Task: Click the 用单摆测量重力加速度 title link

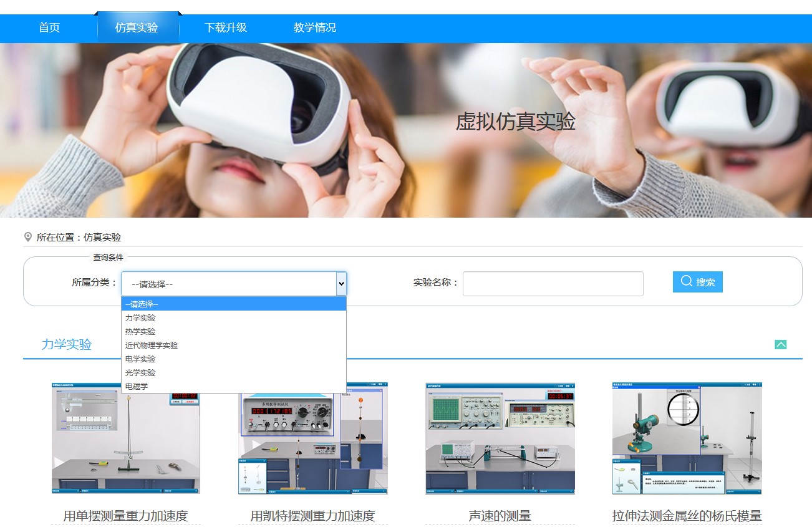Action: coord(125,516)
